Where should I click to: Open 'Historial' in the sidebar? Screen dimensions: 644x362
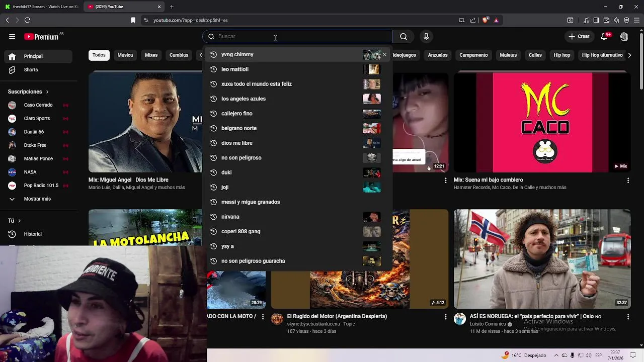(x=39, y=234)
